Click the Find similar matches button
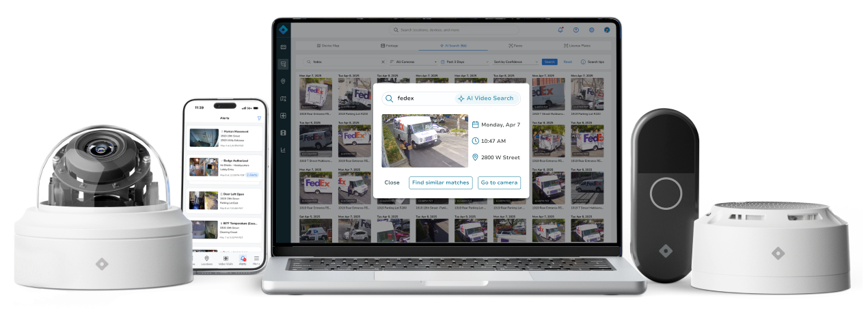The image size is (868, 309). (440, 183)
